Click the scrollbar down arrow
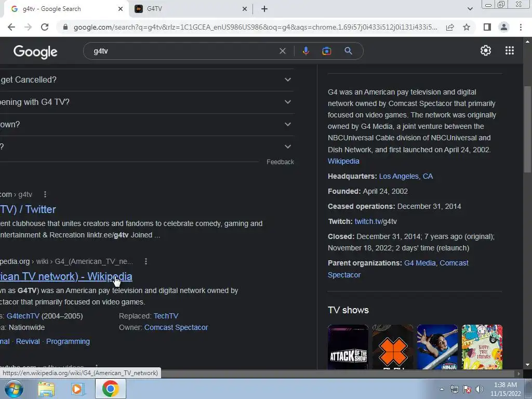Viewport: 532px width, 399px height. [x=527, y=365]
